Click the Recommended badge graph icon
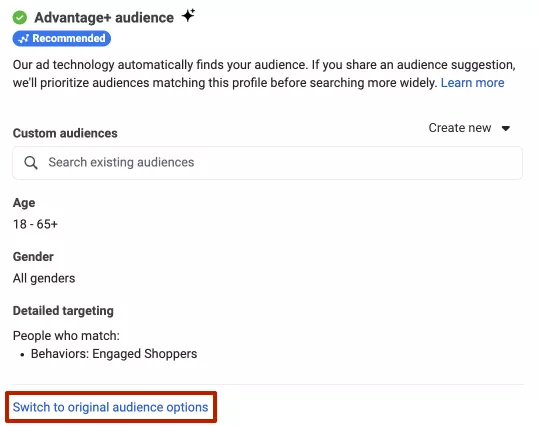 (x=23, y=39)
